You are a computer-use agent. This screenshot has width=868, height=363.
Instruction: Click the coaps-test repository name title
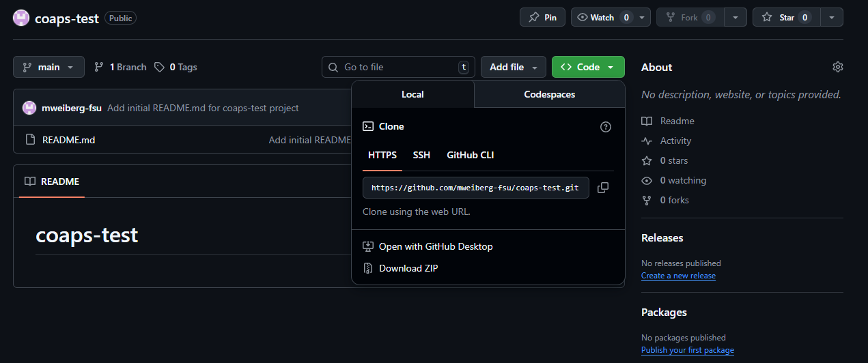[67, 18]
